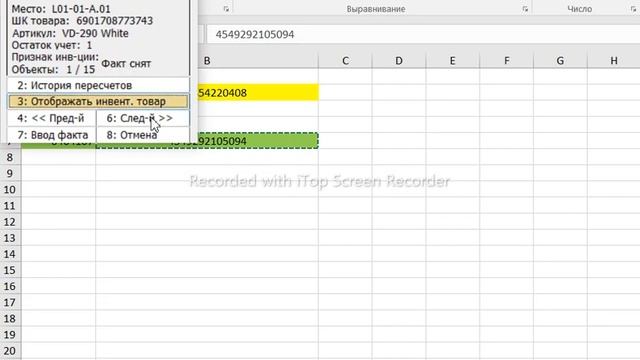This screenshot has height=360, width=640.
Task: Open the dialog launcher left of Выравнивание
Action: click(x=226, y=9)
